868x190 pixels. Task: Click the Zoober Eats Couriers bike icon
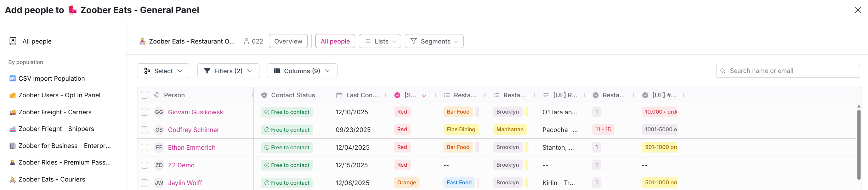[12, 180]
